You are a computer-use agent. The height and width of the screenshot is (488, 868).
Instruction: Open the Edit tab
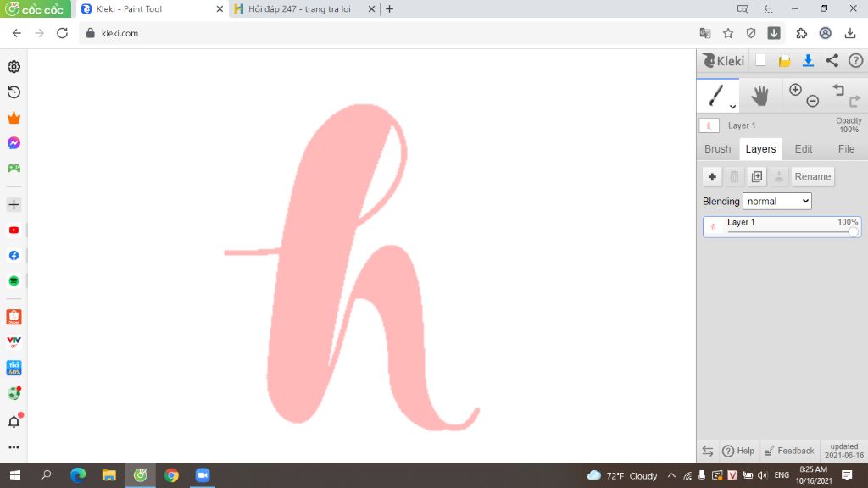tap(804, 149)
